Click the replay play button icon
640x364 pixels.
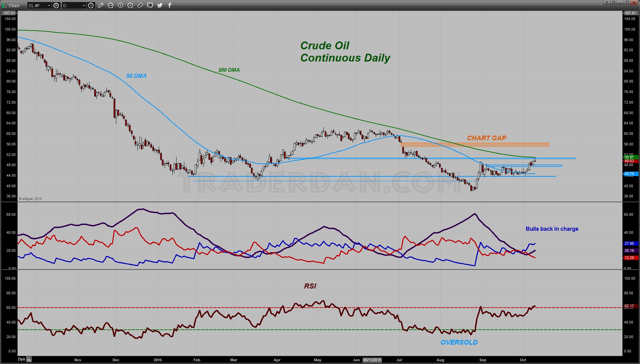tap(120, 5)
